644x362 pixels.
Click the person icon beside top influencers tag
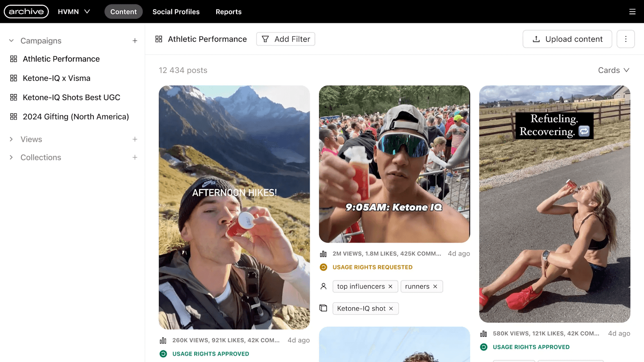[323, 286]
